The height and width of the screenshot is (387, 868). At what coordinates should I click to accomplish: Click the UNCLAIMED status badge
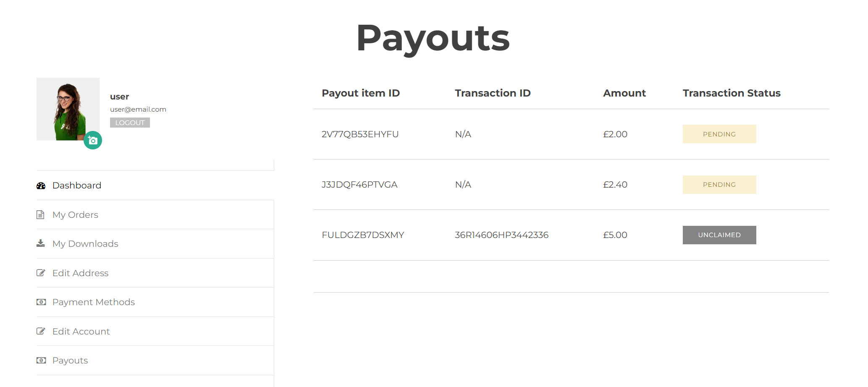pos(719,235)
